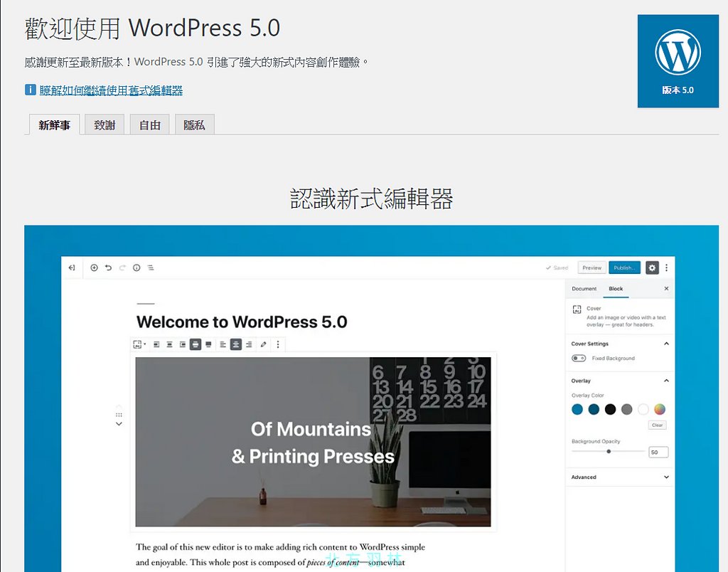728x572 pixels.
Task: Open the block navigation list icon
Action: click(x=151, y=268)
